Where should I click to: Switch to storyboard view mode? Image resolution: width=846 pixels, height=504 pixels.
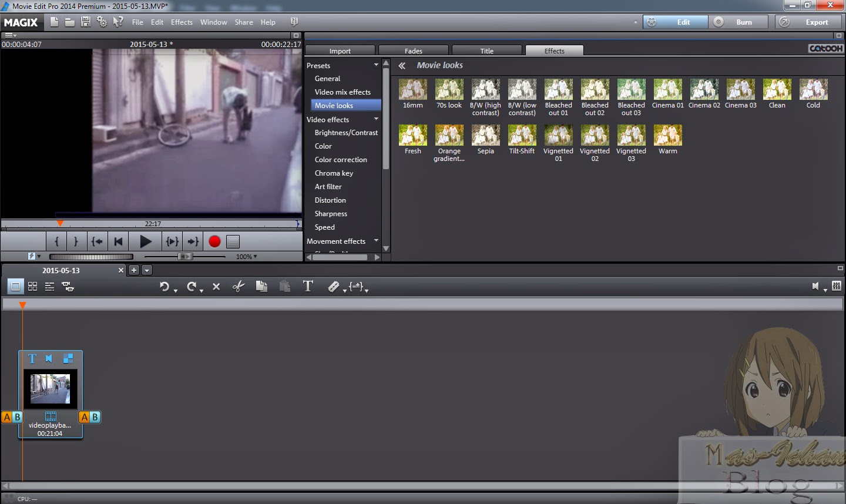16,287
